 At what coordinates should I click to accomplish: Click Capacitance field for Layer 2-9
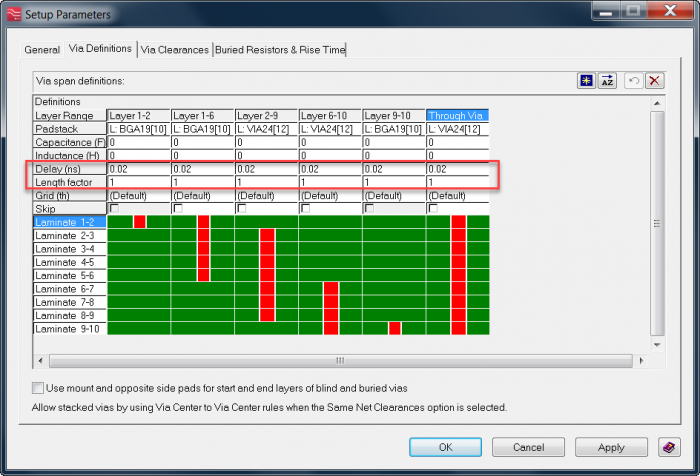(x=267, y=142)
